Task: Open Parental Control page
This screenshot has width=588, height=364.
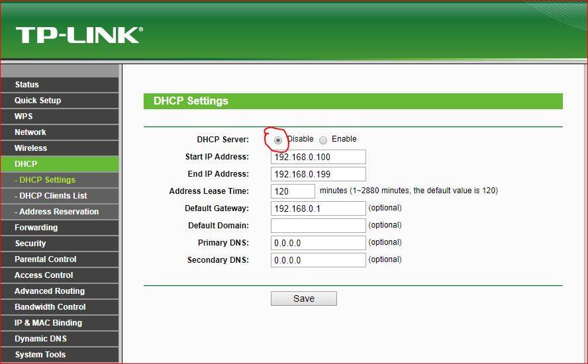Action: point(60,259)
